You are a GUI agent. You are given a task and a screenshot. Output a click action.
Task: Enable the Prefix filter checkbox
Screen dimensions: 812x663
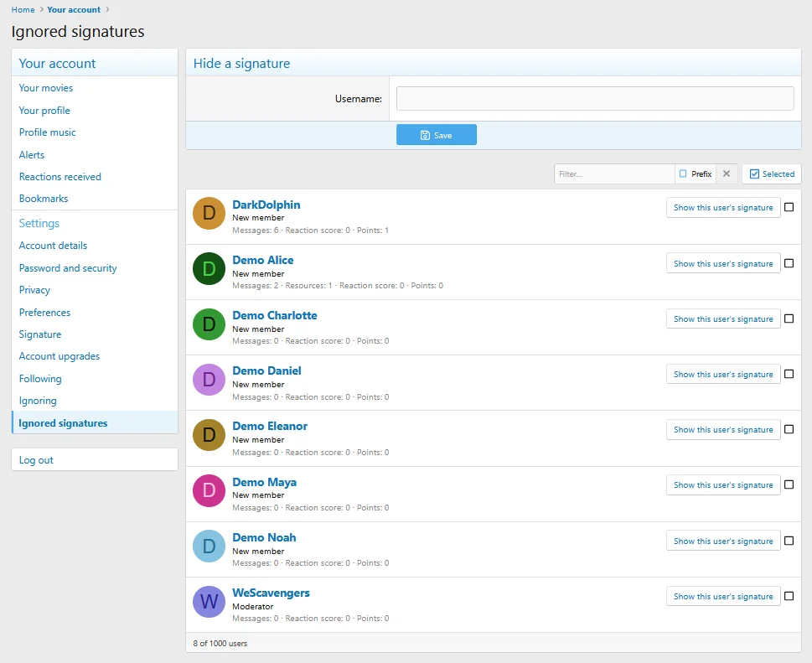683,174
